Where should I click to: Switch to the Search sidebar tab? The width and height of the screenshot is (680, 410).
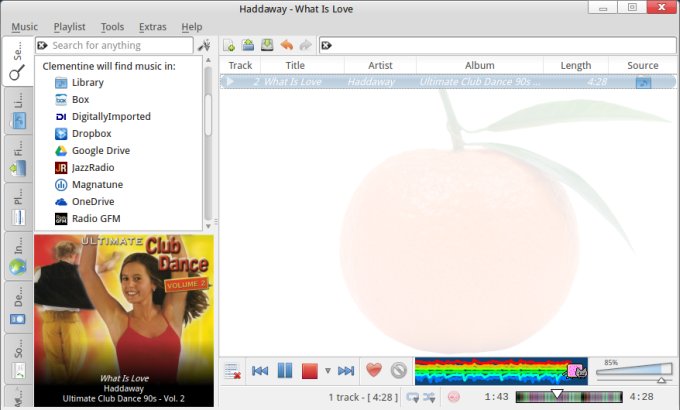pos(18,61)
